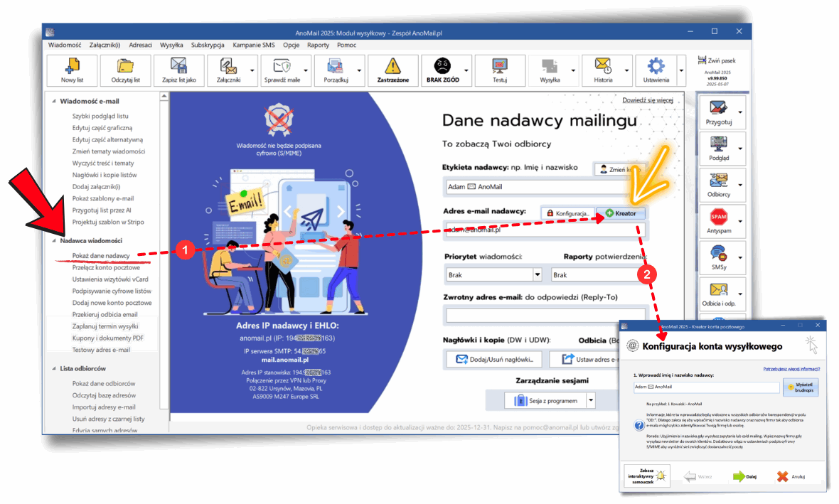Select the Porządkuj toolbar icon
Image resolution: width=839 pixels, height=504 pixels.
click(x=336, y=70)
